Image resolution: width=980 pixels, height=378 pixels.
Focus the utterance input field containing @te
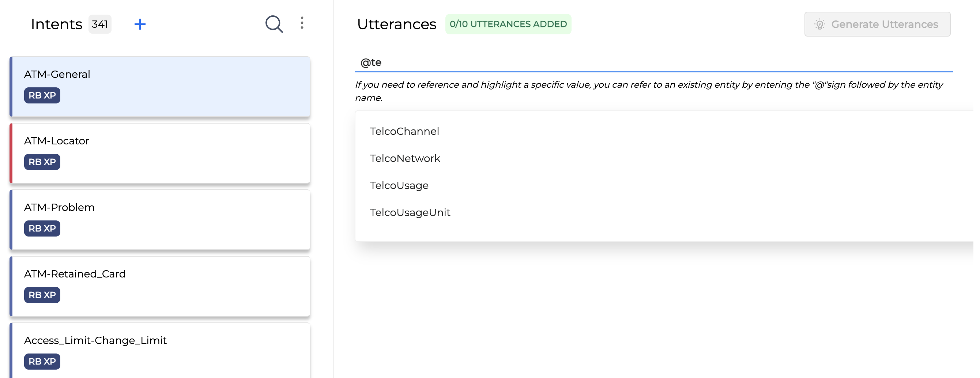click(647, 63)
